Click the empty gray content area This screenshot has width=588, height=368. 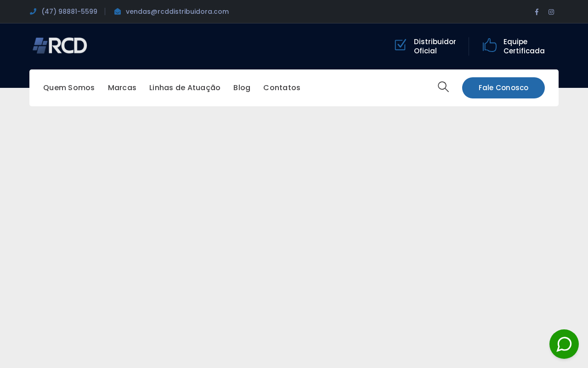294,230
